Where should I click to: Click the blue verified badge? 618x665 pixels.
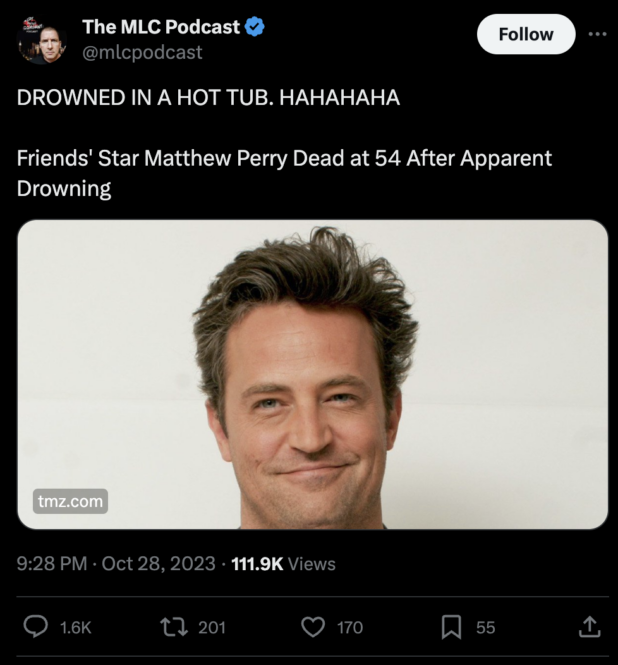[x=255, y=28]
